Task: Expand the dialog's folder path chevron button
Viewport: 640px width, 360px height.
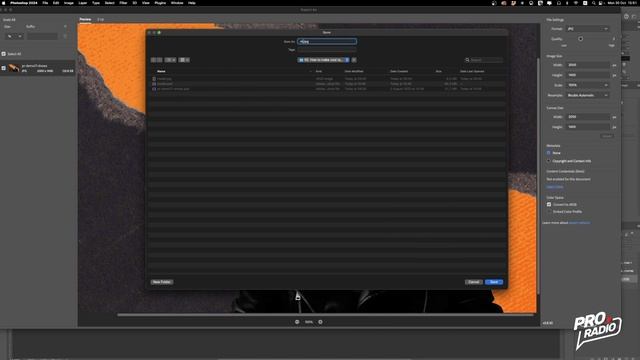Action: pos(354,60)
